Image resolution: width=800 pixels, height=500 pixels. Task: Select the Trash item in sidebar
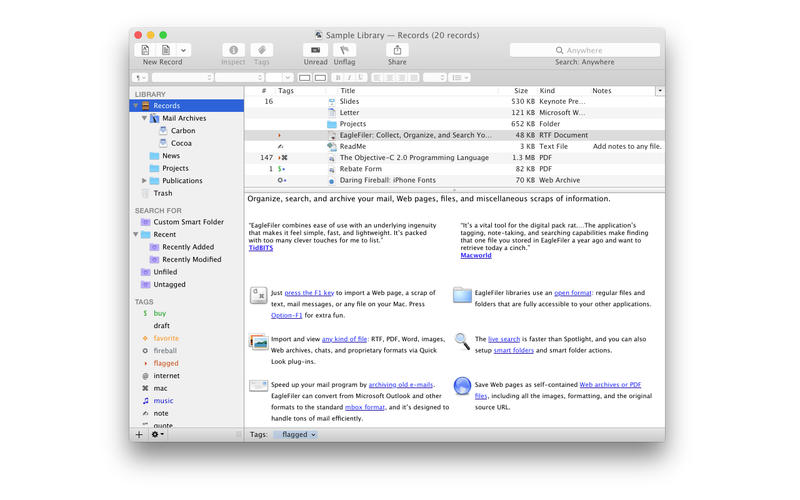pyautogui.click(x=162, y=193)
